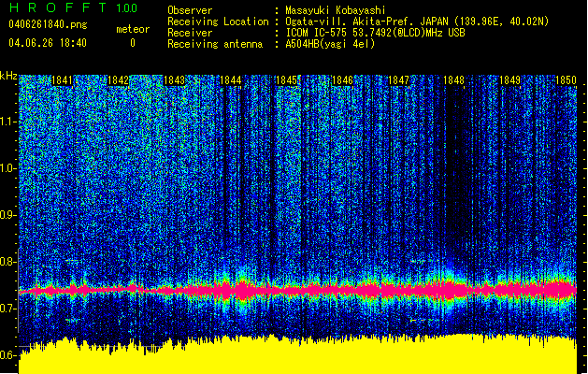Click the Observer name Masayuki Kobayashi

point(336,10)
